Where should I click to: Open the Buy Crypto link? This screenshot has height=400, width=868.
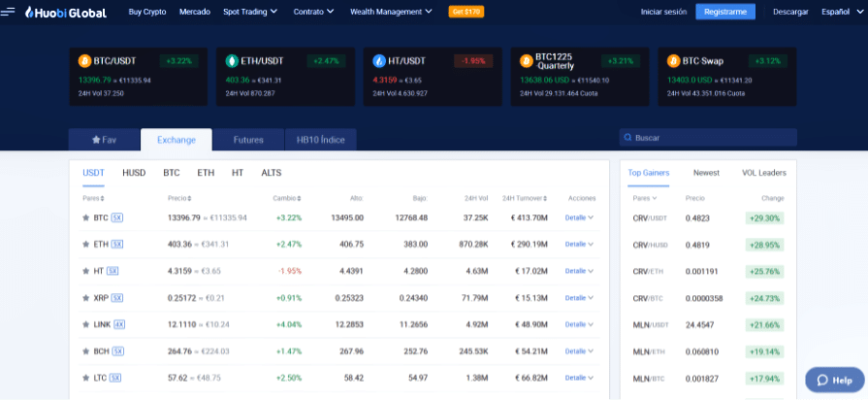pyautogui.click(x=147, y=12)
